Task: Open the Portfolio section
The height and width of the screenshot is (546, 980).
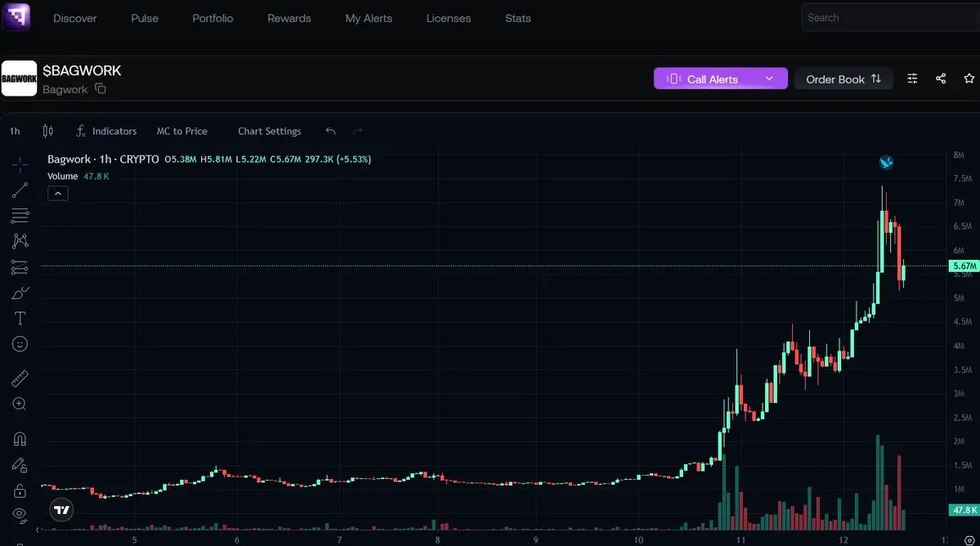Action: [x=213, y=18]
